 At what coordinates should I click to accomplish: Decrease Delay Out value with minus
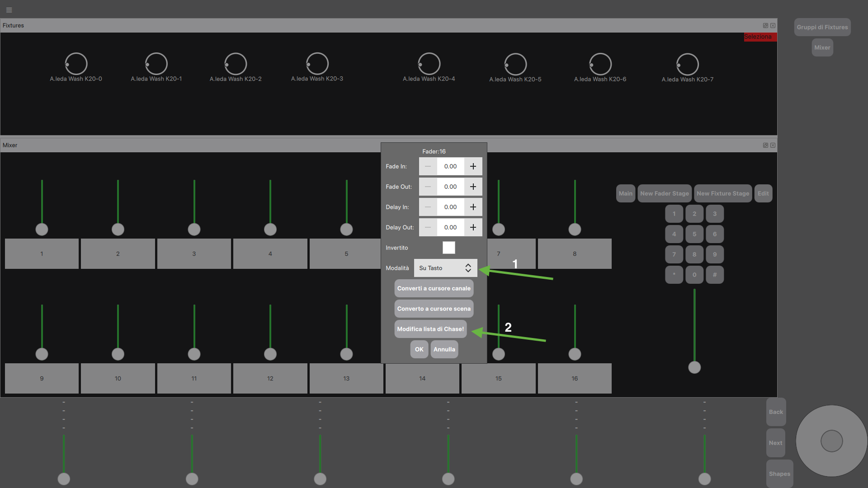[428, 227]
